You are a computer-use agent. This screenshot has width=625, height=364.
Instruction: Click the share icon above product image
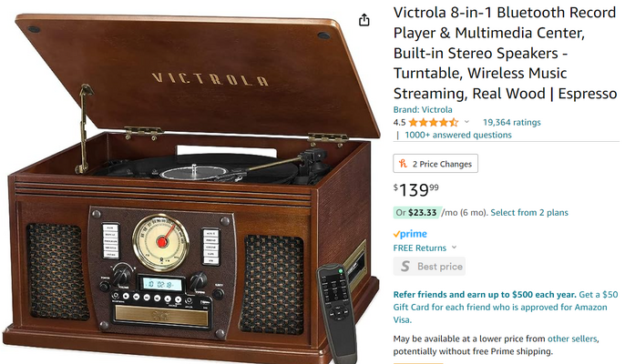click(364, 20)
